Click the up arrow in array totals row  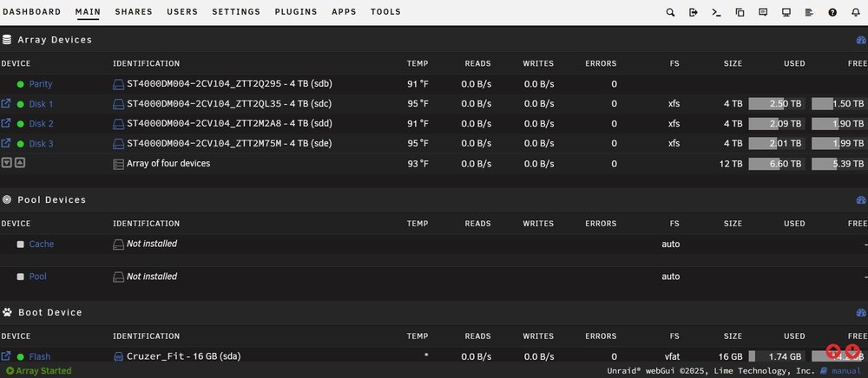19,163
